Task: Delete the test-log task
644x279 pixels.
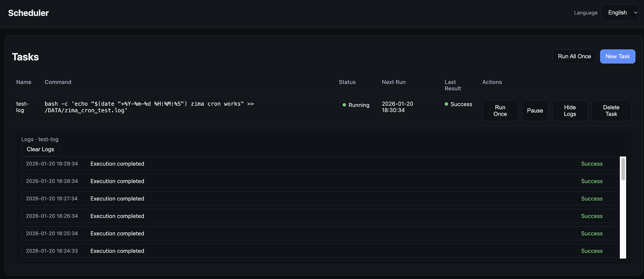Action: coord(611,111)
